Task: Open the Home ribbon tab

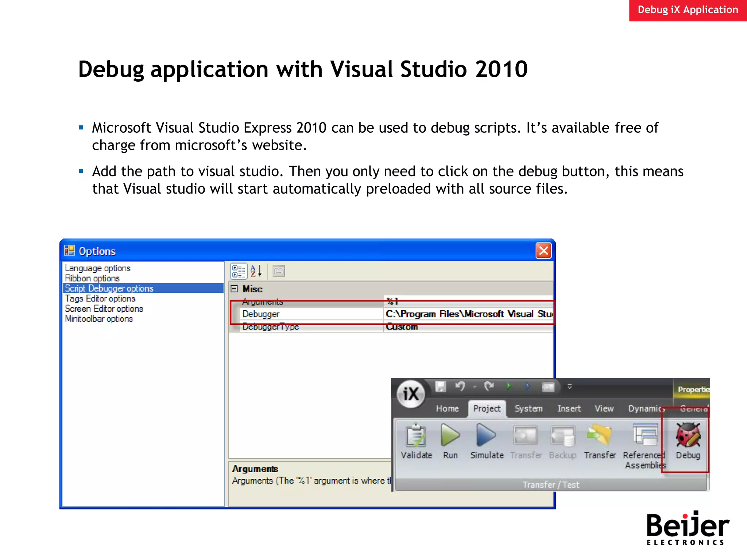Action: tap(447, 409)
